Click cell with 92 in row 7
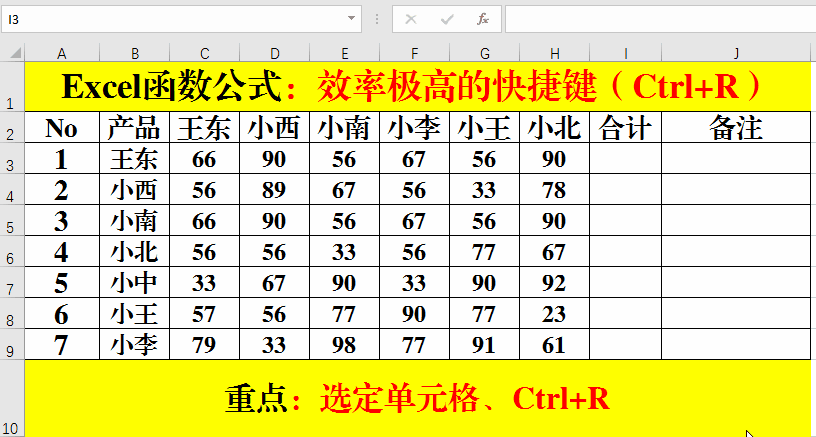This screenshot has width=816, height=437. (555, 282)
